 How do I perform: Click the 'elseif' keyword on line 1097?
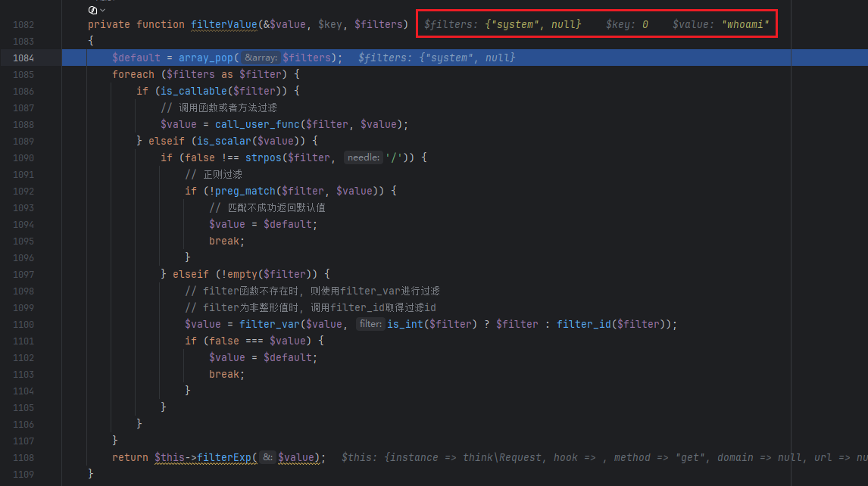click(x=190, y=275)
